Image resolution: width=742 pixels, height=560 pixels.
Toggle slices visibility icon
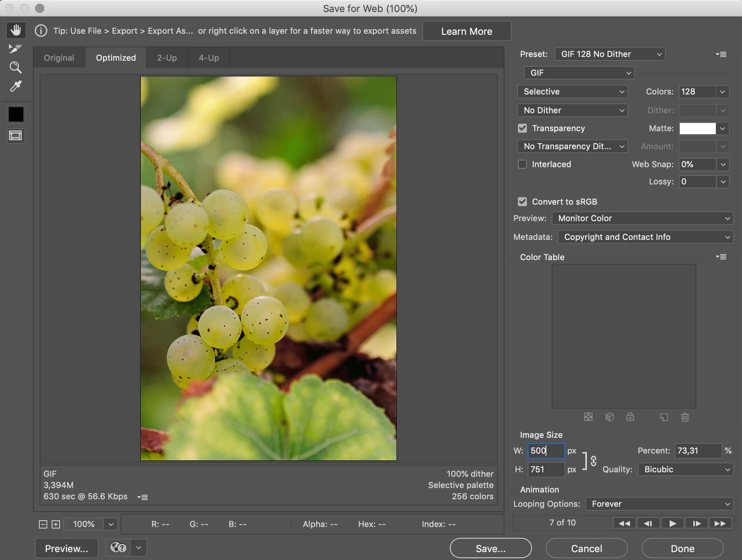[x=15, y=136]
